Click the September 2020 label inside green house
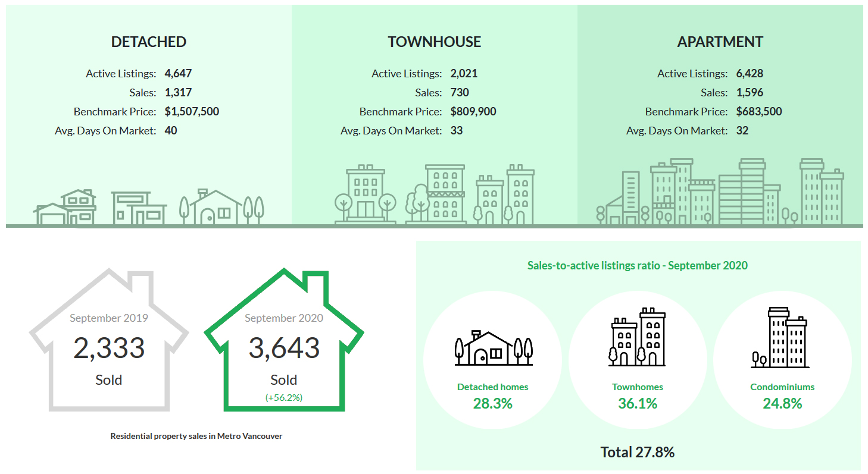This screenshot has height=474, width=868. click(284, 318)
